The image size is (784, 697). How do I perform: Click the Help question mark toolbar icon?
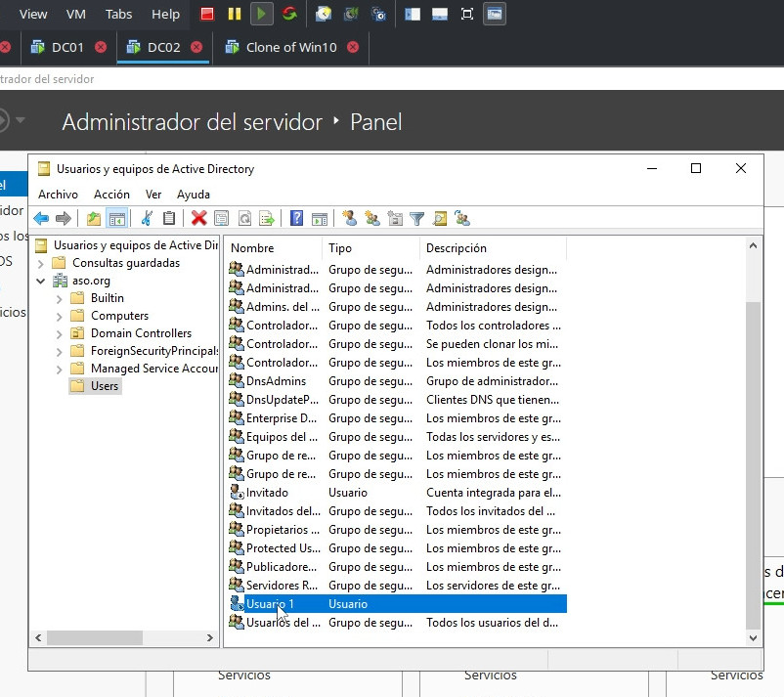(296, 219)
